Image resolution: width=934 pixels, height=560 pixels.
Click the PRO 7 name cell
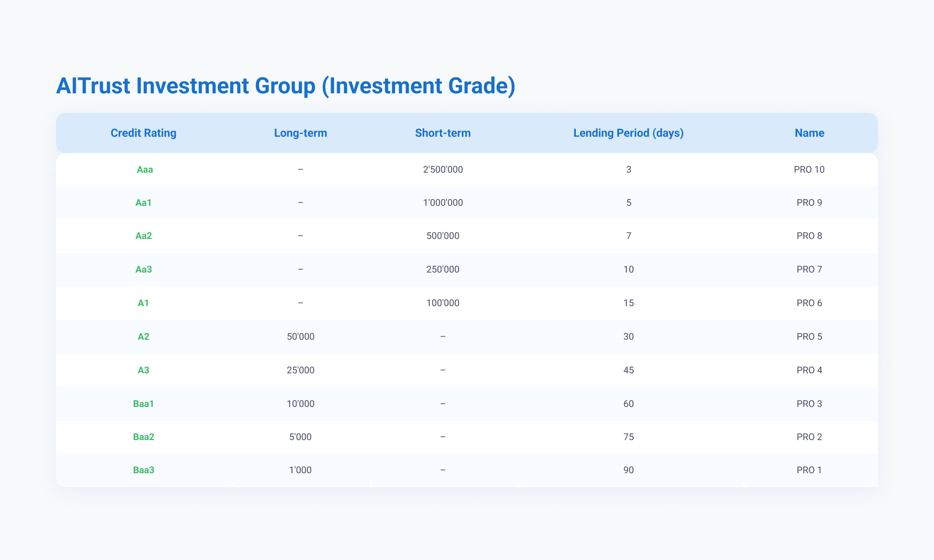click(x=809, y=270)
